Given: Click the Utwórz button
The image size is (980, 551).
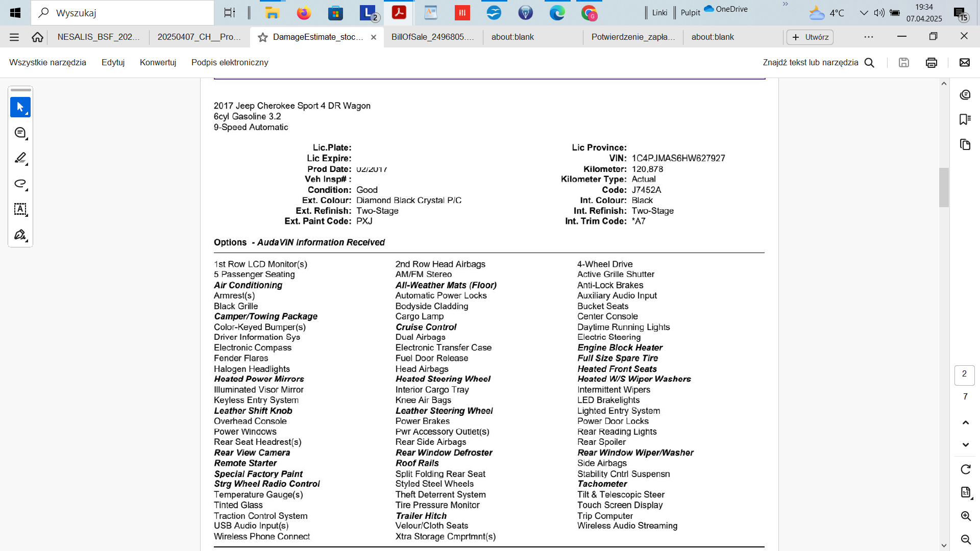Looking at the screenshot, I should click(x=810, y=37).
